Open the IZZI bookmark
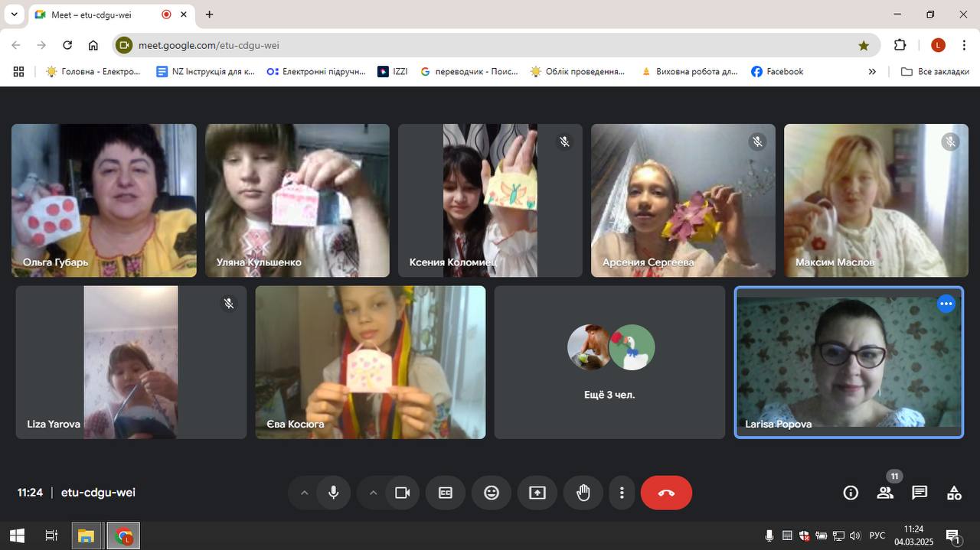 [x=393, y=71]
